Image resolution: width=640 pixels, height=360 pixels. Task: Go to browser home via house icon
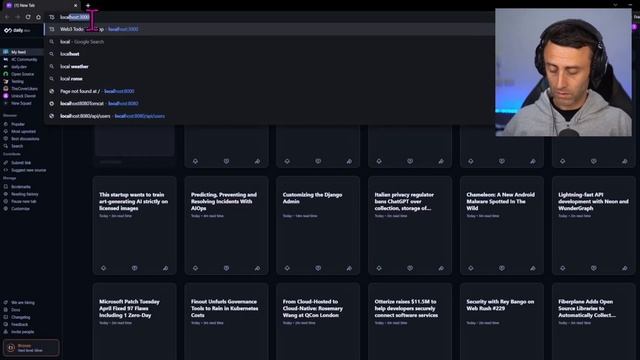click(x=38, y=17)
